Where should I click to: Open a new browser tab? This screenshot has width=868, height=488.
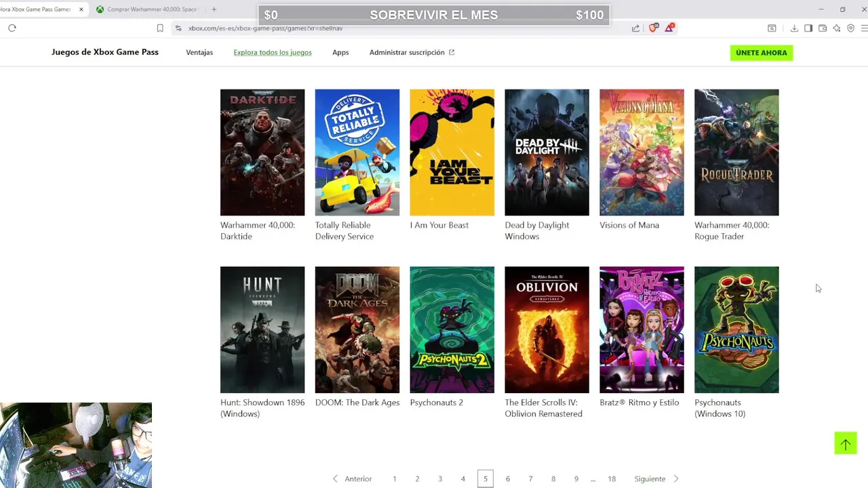[214, 9]
